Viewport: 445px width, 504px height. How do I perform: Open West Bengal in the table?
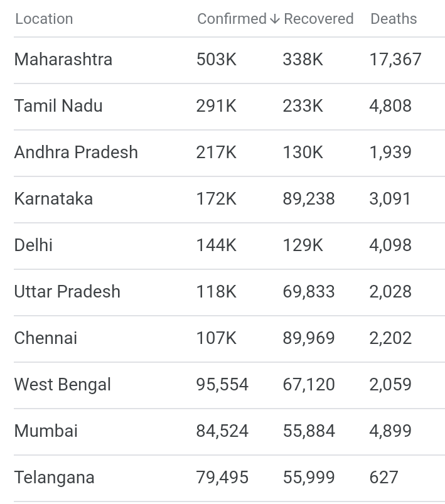(63, 385)
